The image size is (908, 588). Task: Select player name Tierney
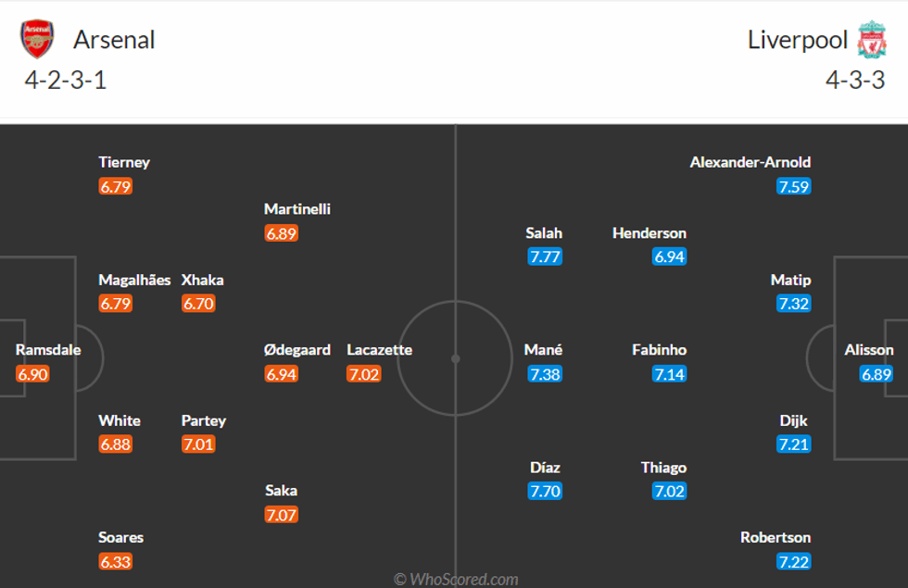coord(124,162)
